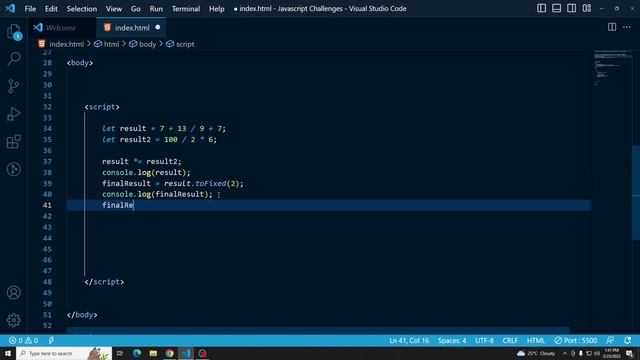Change encoding via UTF-8

(x=484, y=340)
